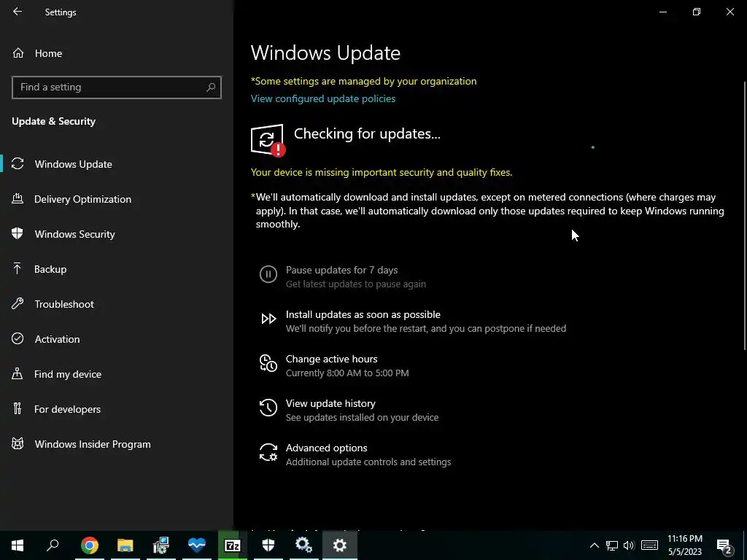Click the For developers tools icon
This screenshot has width=747, height=560.
tap(18, 408)
